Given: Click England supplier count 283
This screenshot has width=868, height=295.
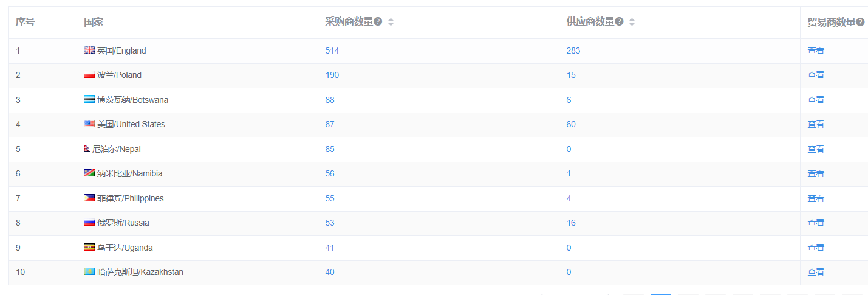Looking at the screenshot, I should [x=573, y=50].
